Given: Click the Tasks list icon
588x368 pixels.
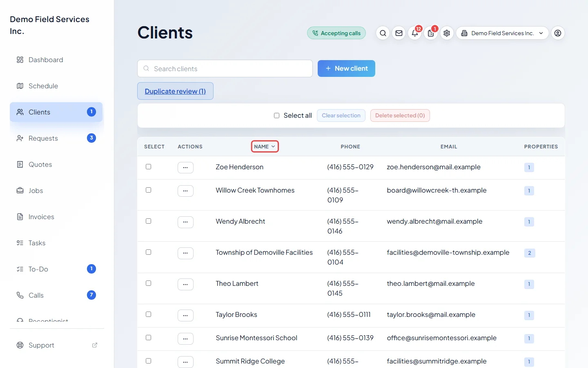Looking at the screenshot, I should click(x=20, y=243).
